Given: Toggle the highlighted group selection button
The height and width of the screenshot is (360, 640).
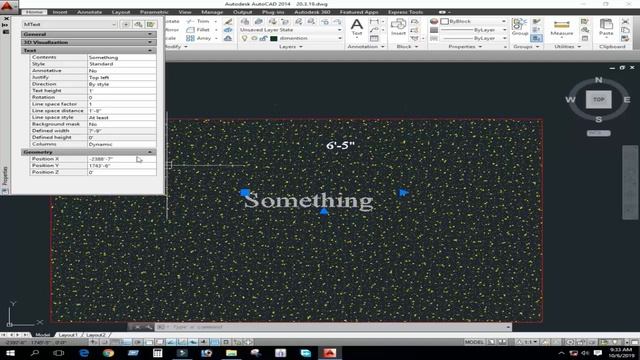Looking at the screenshot, I should tap(536, 38).
